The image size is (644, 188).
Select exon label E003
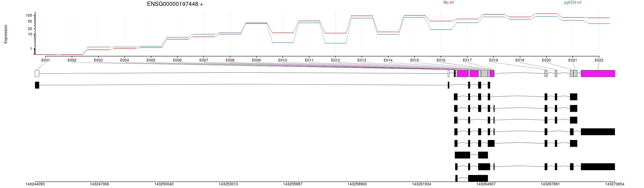click(98, 60)
